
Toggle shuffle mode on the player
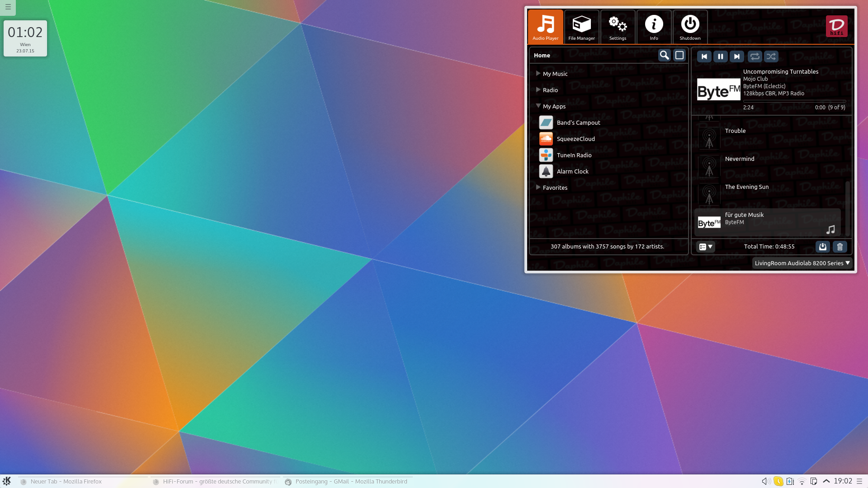click(771, 56)
